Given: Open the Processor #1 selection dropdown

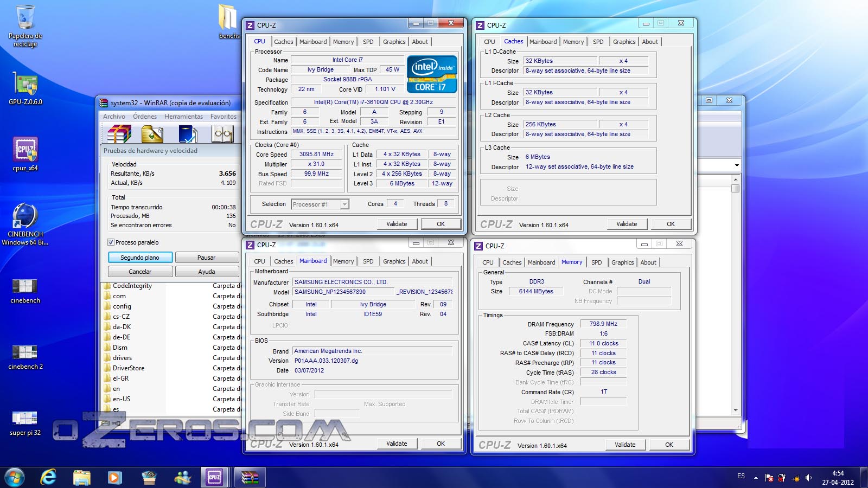Looking at the screenshot, I should (344, 204).
